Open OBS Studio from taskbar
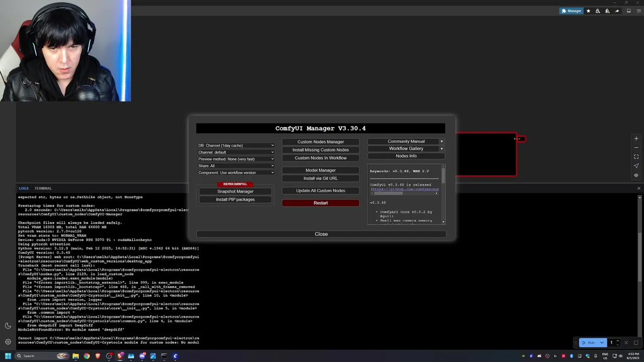The height and width of the screenshot is (362, 644). [109, 356]
